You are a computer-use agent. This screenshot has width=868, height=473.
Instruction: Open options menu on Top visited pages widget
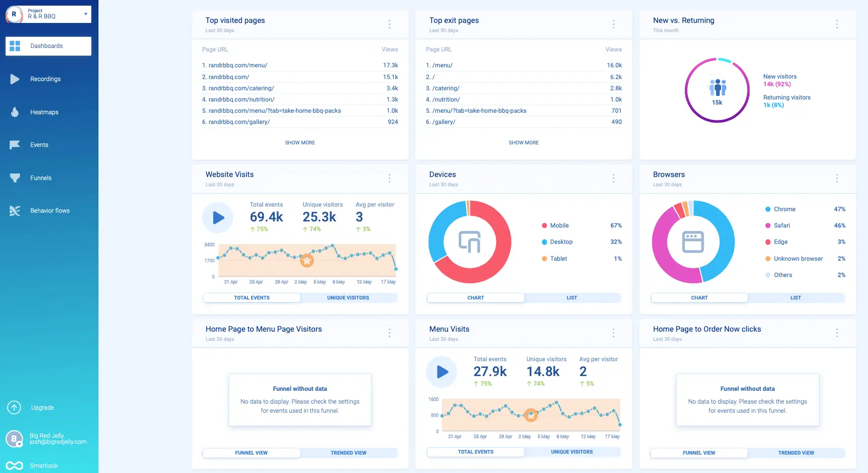click(x=389, y=24)
